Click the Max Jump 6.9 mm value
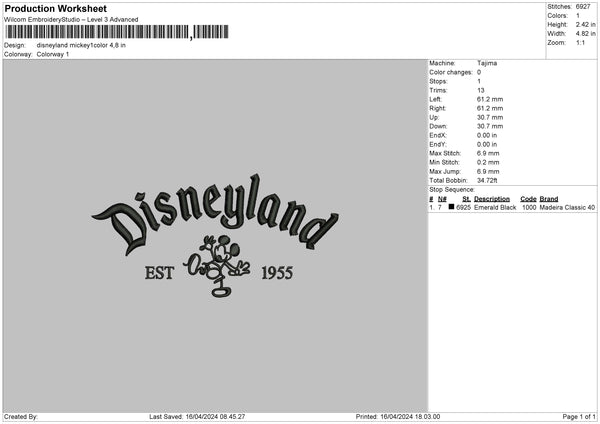 tap(488, 172)
